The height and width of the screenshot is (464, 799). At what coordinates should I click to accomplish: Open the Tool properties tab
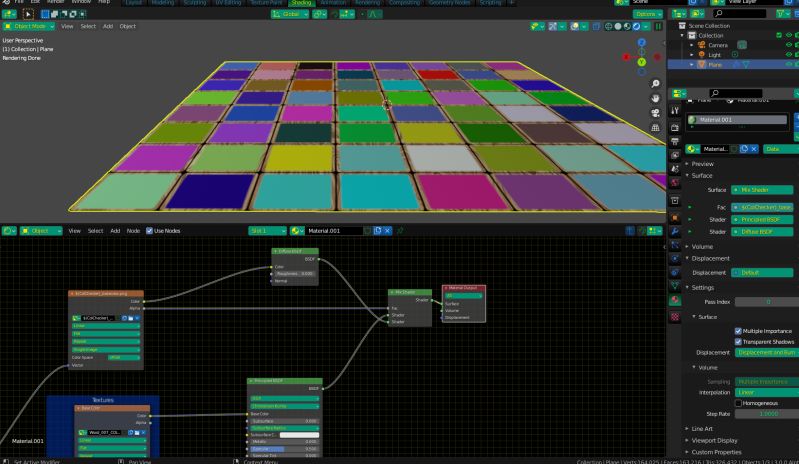click(x=675, y=111)
